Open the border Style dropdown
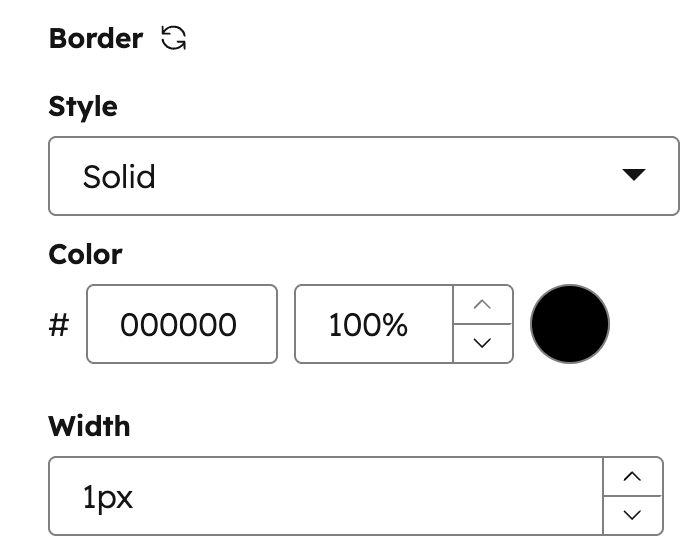 coord(363,176)
